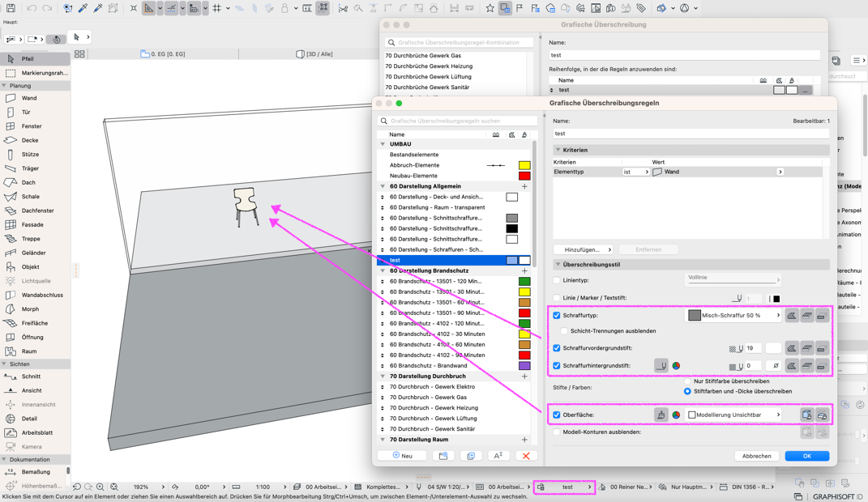
Task: Click the purple swatch of Brandwand rule
Action: click(x=524, y=365)
